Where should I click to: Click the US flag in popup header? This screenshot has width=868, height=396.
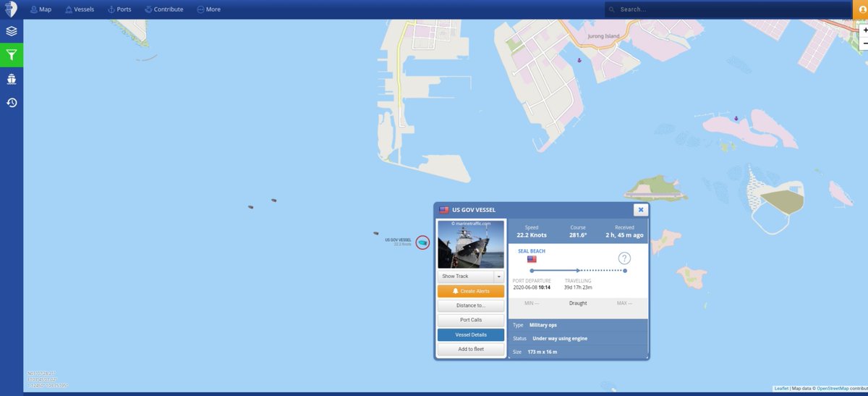point(443,210)
